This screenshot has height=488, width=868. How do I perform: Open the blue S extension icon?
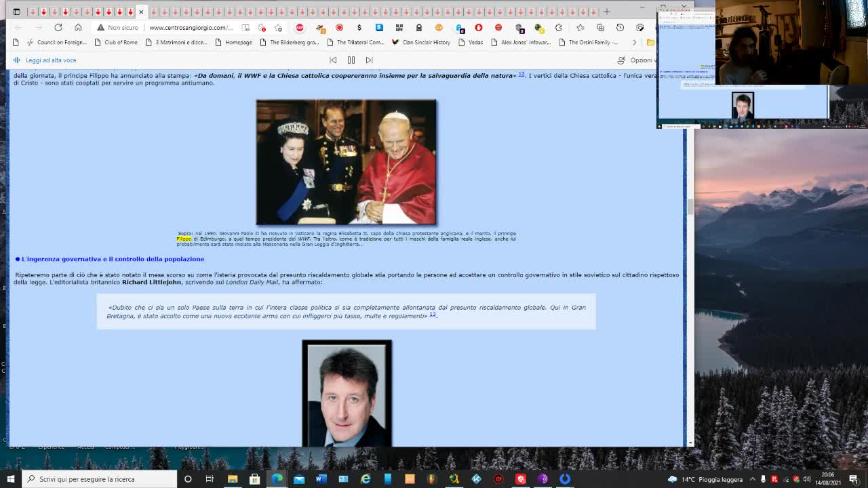click(379, 27)
